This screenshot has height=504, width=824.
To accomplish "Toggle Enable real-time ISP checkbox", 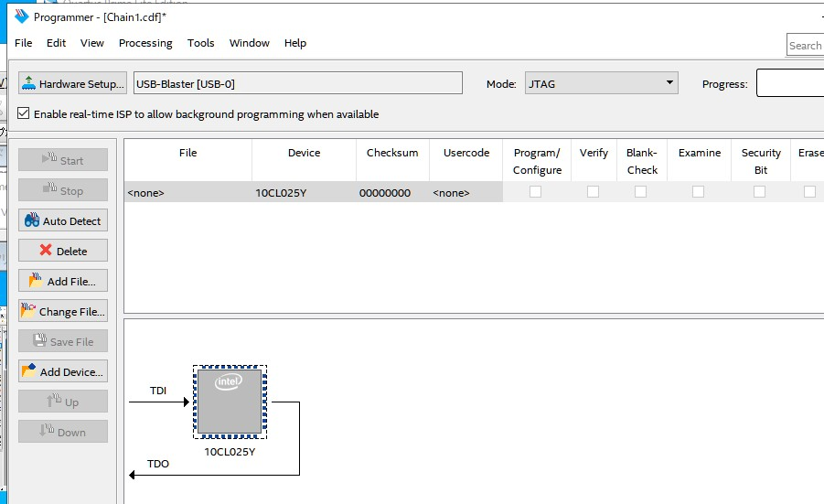I will point(23,113).
